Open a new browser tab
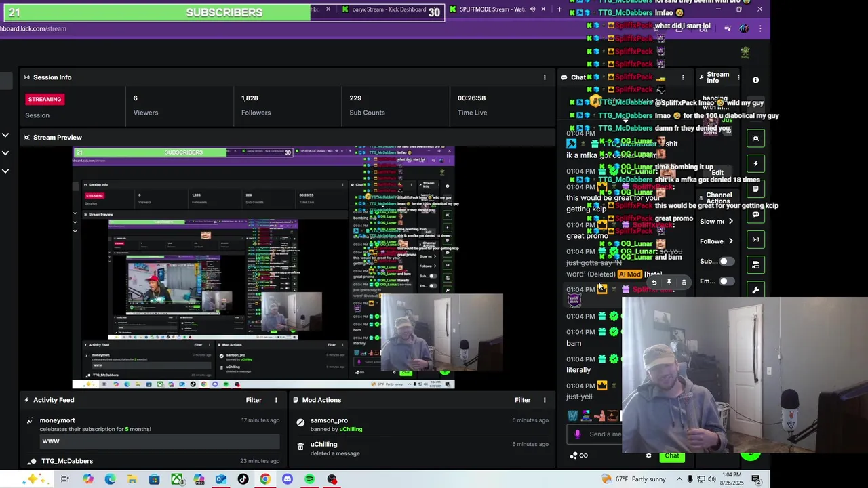This screenshot has width=868, height=488. pos(559,9)
